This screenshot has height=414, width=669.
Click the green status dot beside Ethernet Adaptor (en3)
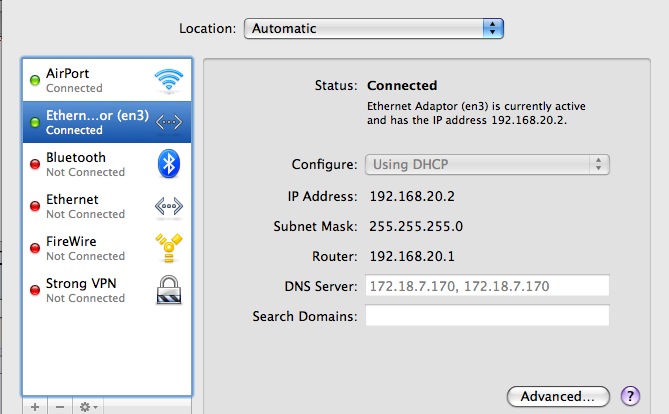coord(35,122)
